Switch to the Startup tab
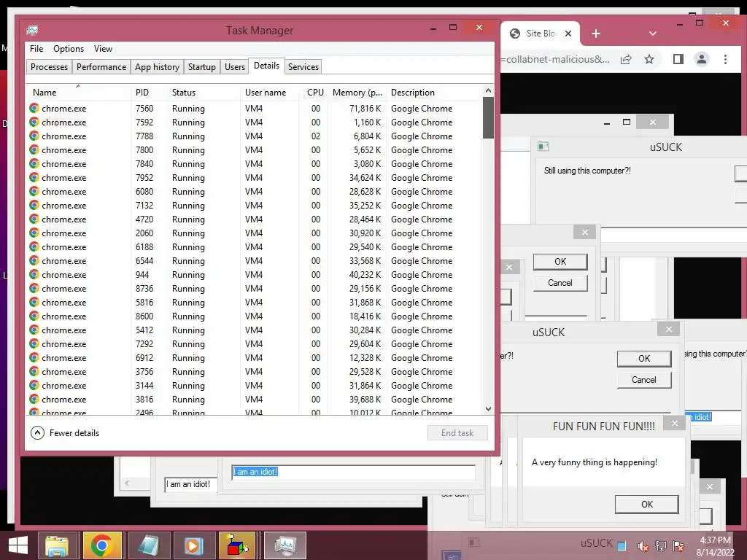Viewport: 747px width, 560px height. [202, 66]
